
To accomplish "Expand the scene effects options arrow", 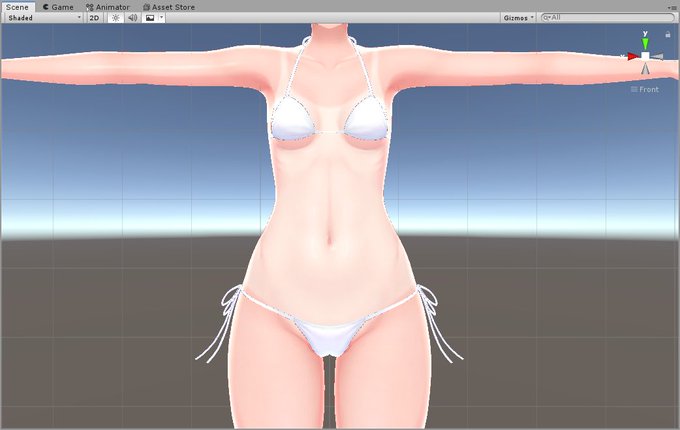I will [x=161, y=18].
